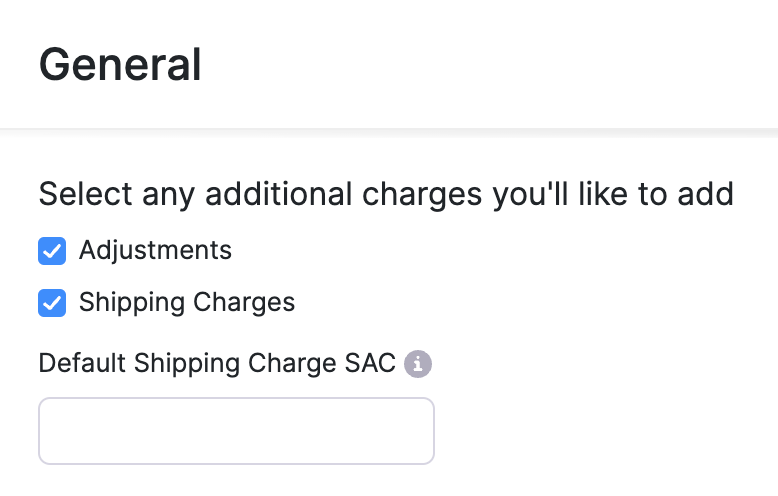The image size is (778, 496).
Task: Open the gray circled 'i' information icon
Action: pos(418,363)
